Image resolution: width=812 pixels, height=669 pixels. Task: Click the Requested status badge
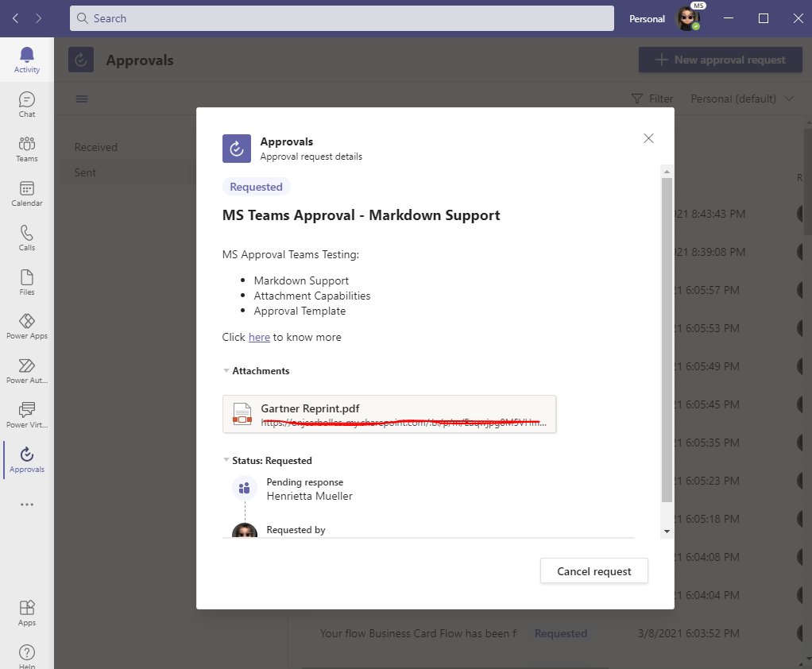[257, 187]
